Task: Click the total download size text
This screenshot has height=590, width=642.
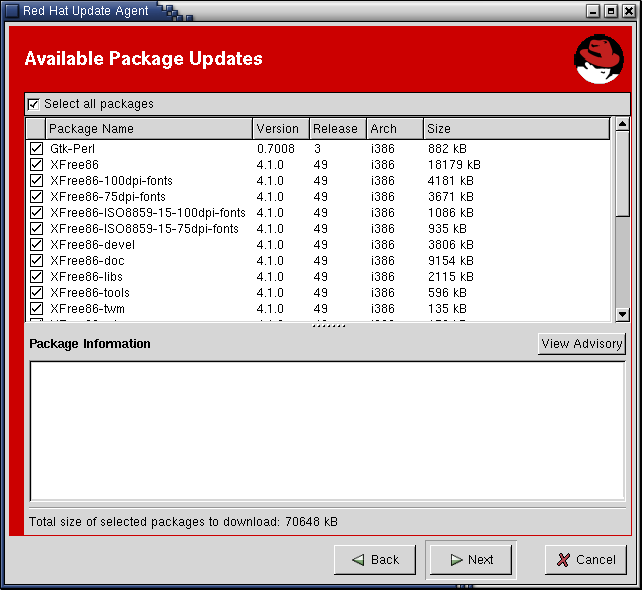Action: tap(183, 522)
